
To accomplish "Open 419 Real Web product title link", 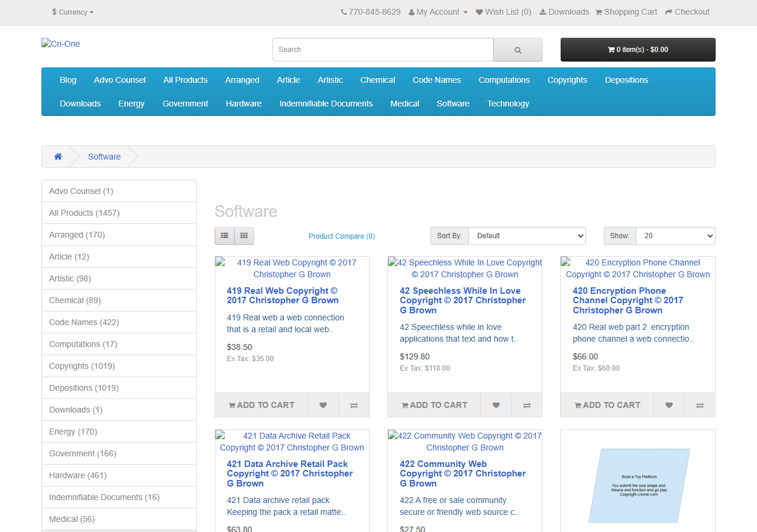I will point(283,296).
